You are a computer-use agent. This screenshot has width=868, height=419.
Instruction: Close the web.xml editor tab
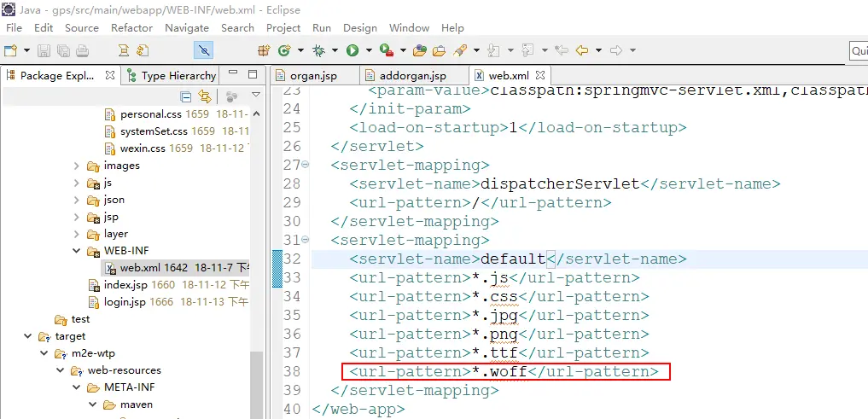tap(541, 75)
